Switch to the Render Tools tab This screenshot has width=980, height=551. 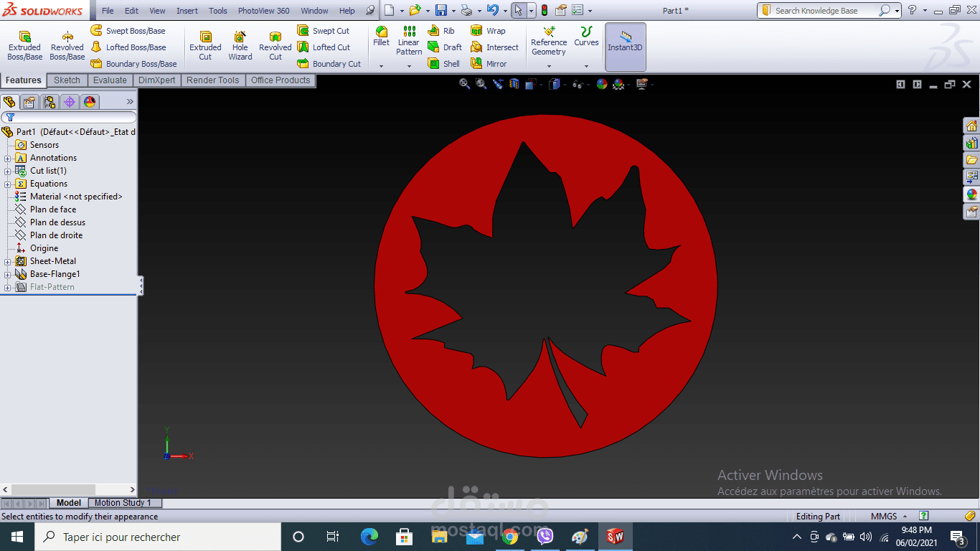(213, 80)
